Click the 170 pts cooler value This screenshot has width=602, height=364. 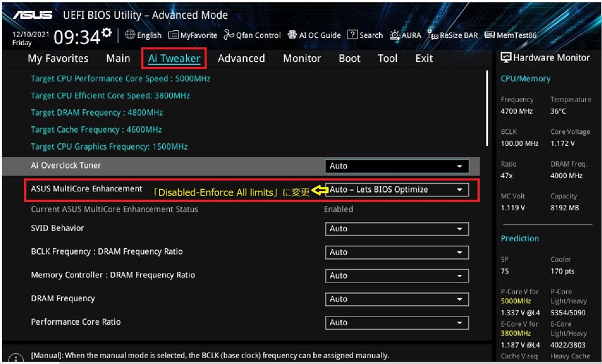click(563, 271)
